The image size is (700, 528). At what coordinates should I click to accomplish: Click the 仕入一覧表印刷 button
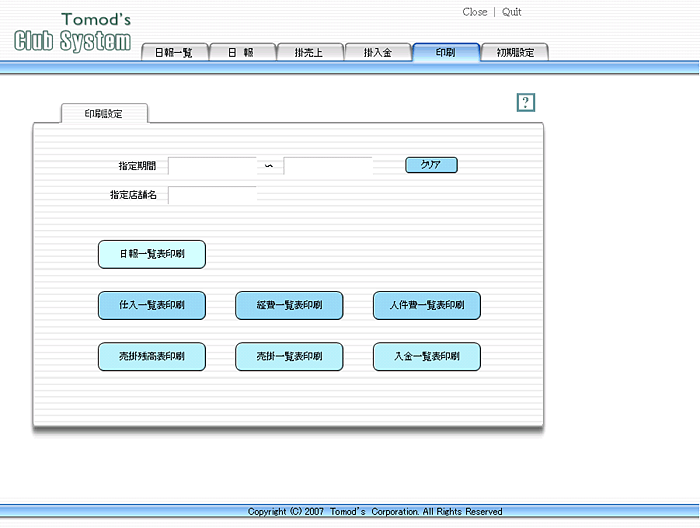click(x=152, y=306)
